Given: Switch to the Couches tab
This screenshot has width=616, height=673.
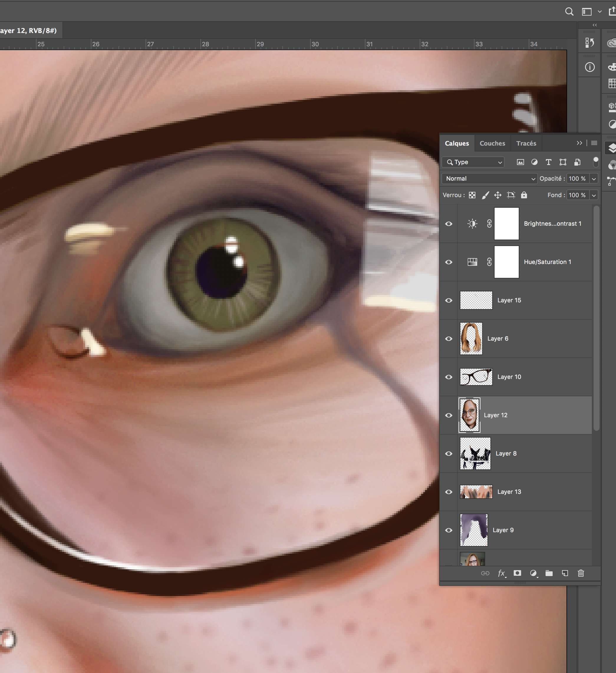Looking at the screenshot, I should [492, 143].
